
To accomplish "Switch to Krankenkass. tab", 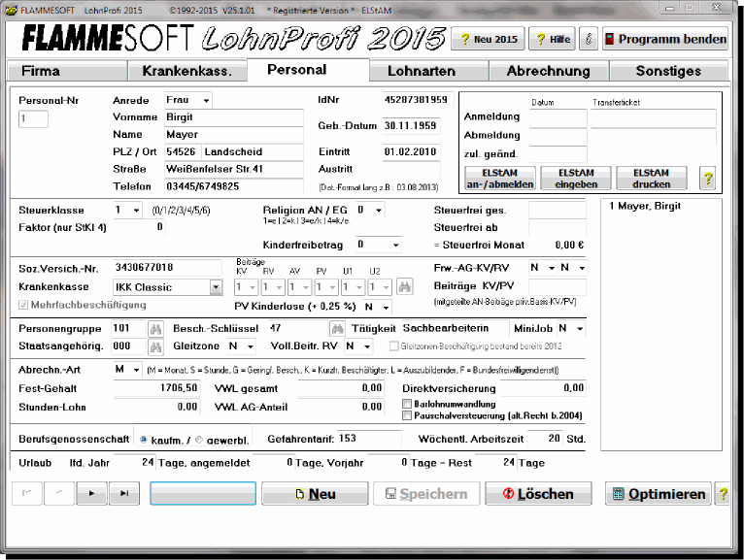I will coord(187,71).
